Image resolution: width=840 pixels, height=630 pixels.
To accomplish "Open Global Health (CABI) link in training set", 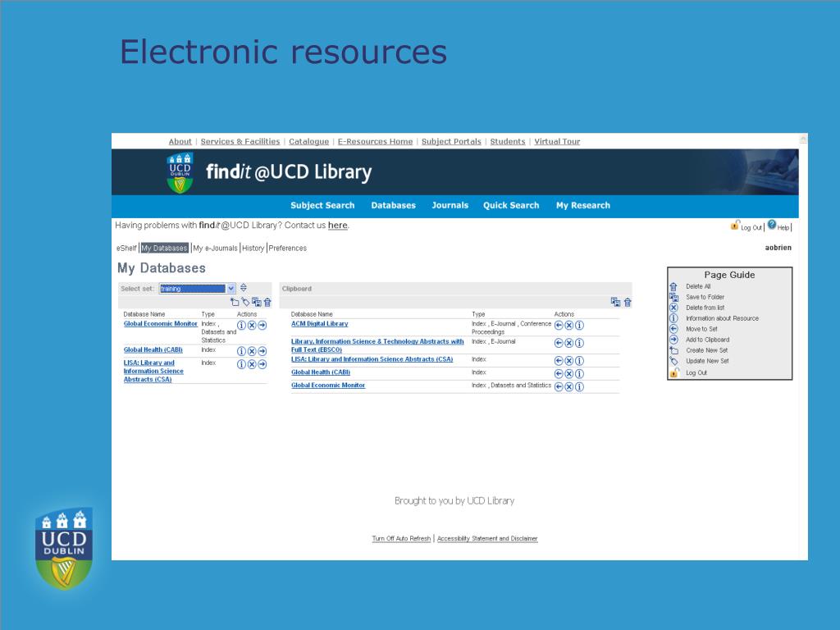I will point(153,349).
